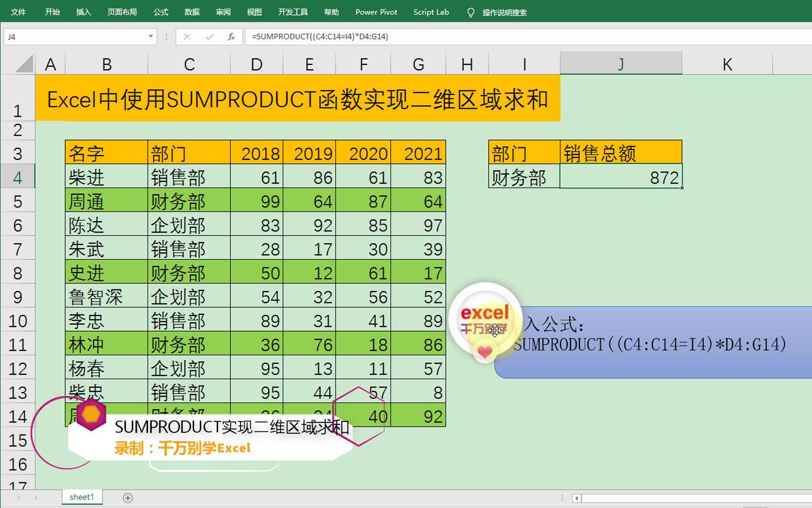812x508 pixels.
Task: Click horizontal scrollbar left arrow
Action: click(577, 498)
